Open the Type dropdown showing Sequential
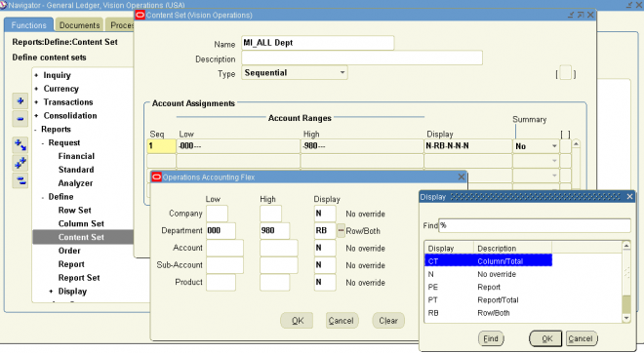Viewport: 644px width, 353px height. point(342,73)
